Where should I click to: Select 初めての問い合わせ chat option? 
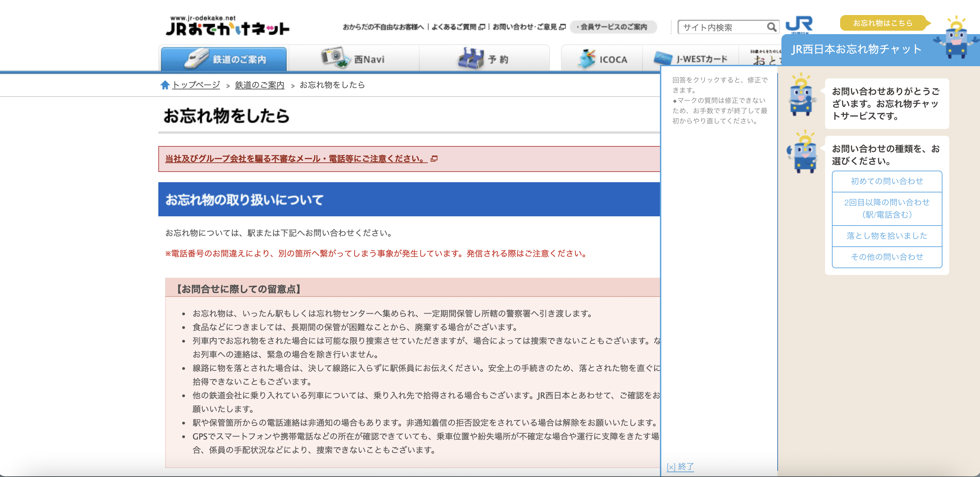coord(887,182)
